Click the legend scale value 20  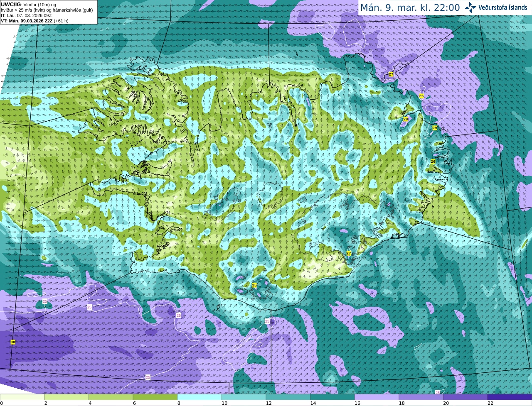[446, 403]
